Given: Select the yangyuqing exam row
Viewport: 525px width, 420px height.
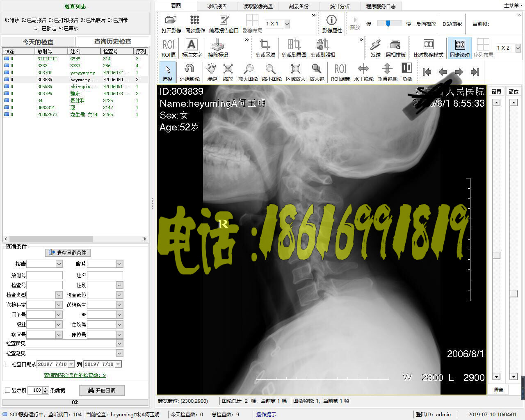Looking at the screenshot, I should (x=75, y=73).
